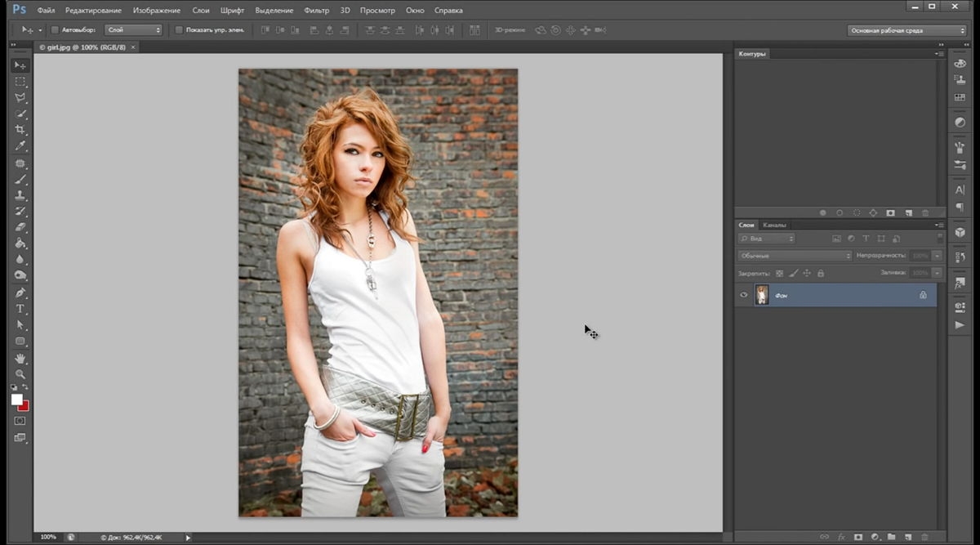Screen dimensions: 980x545
Task: Open Основная рабочая среда workspace dropdown
Action: point(906,30)
